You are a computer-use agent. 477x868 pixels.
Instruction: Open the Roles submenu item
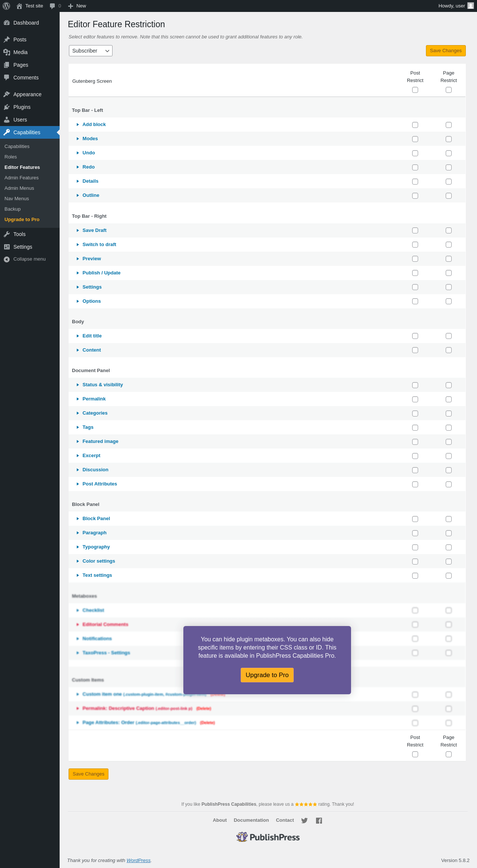tap(10, 157)
